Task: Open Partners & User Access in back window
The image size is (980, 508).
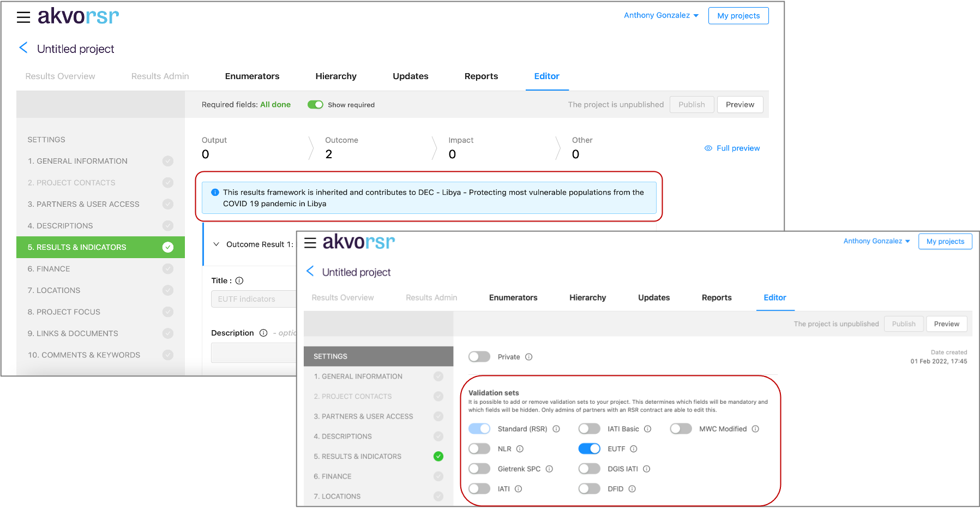Action: click(x=100, y=204)
